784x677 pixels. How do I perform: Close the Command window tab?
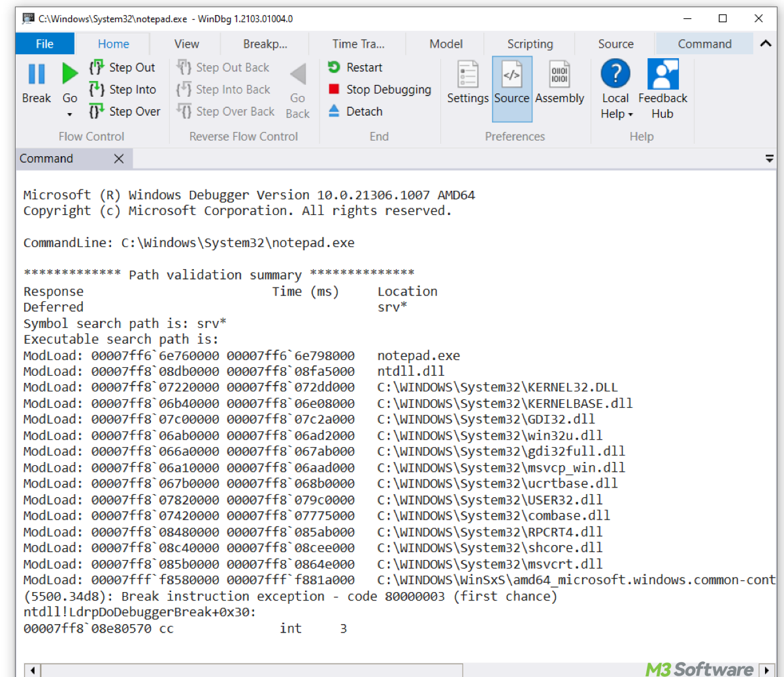pos(119,159)
